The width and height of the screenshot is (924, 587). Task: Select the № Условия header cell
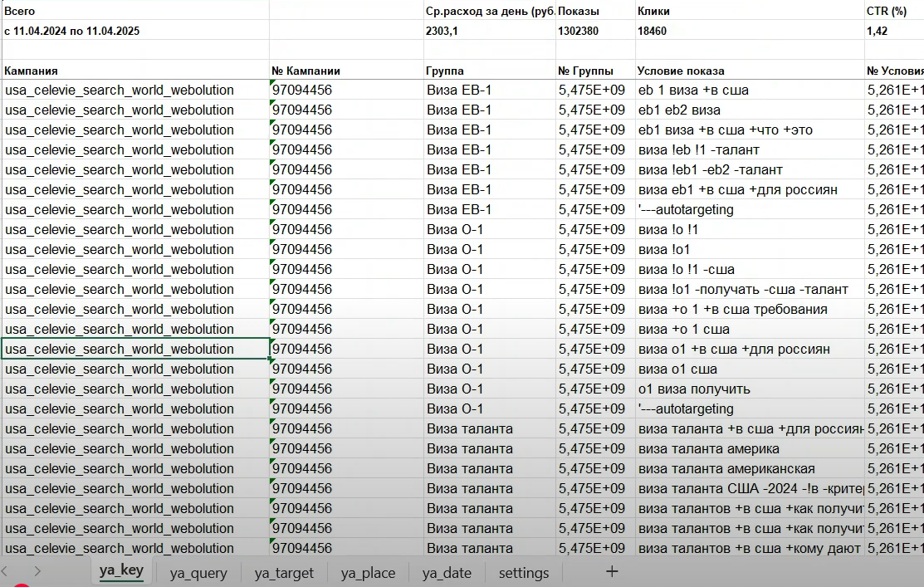point(894,71)
